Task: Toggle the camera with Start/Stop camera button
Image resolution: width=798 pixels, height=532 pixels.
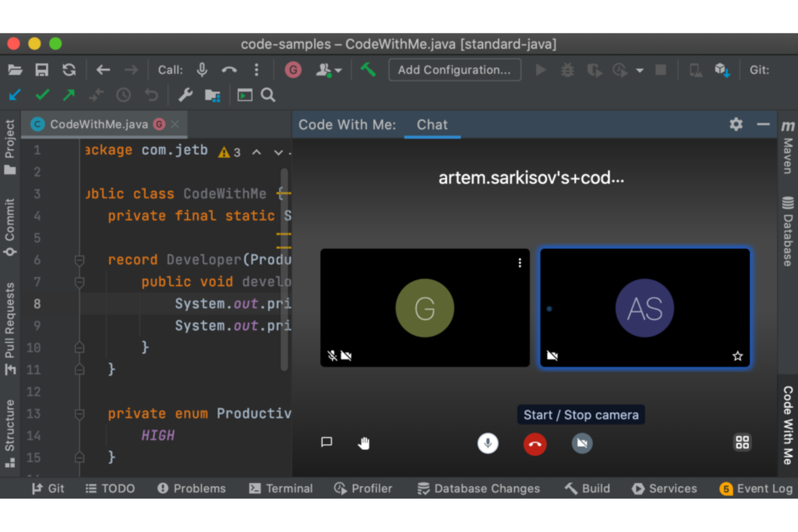Action: tap(582, 443)
